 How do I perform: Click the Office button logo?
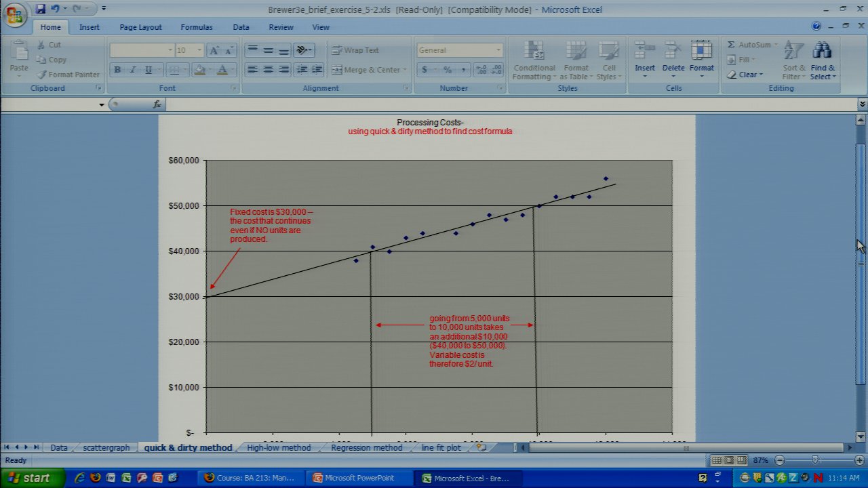(15, 15)
